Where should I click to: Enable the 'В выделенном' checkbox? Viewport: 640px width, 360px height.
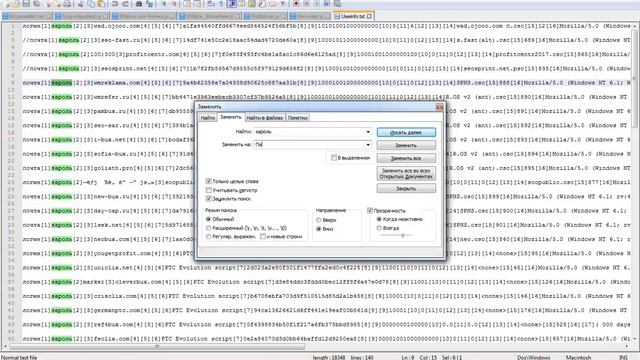(x=334, y=158)
